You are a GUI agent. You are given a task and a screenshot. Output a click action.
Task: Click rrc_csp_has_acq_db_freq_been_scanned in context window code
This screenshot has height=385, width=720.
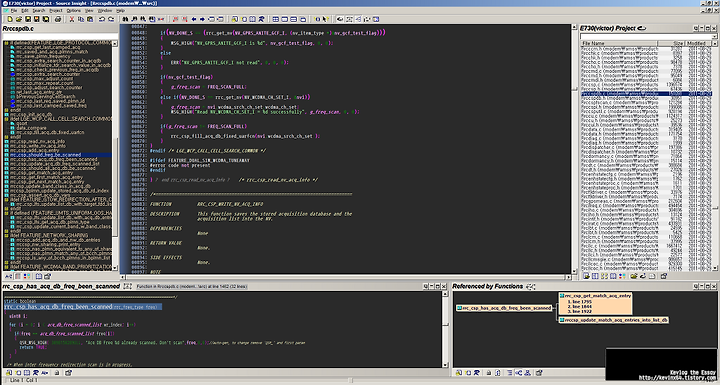tap(58, 306)
